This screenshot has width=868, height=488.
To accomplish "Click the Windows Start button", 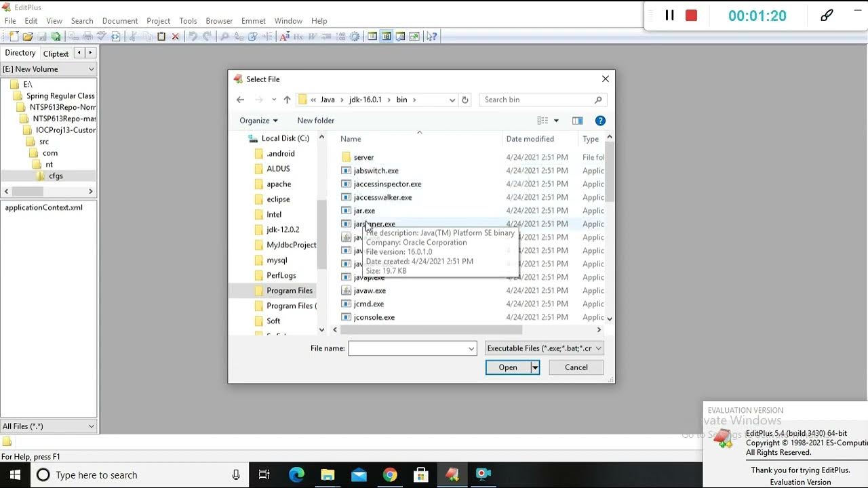I will 15,474.
